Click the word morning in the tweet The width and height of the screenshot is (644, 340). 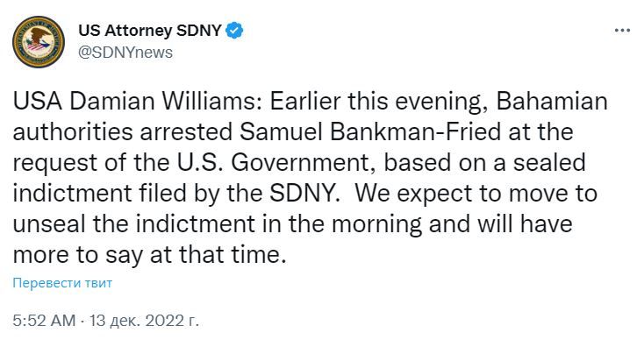[376, 225]
